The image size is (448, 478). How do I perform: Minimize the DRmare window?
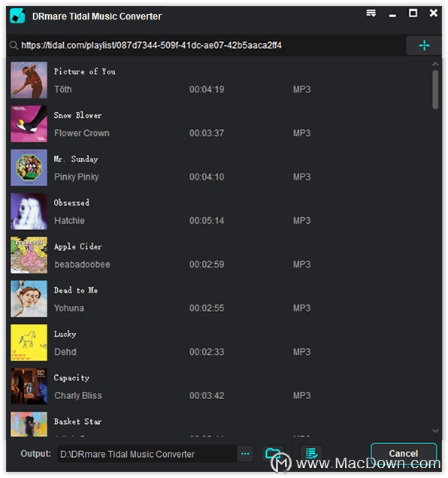(x=393, y=14)
